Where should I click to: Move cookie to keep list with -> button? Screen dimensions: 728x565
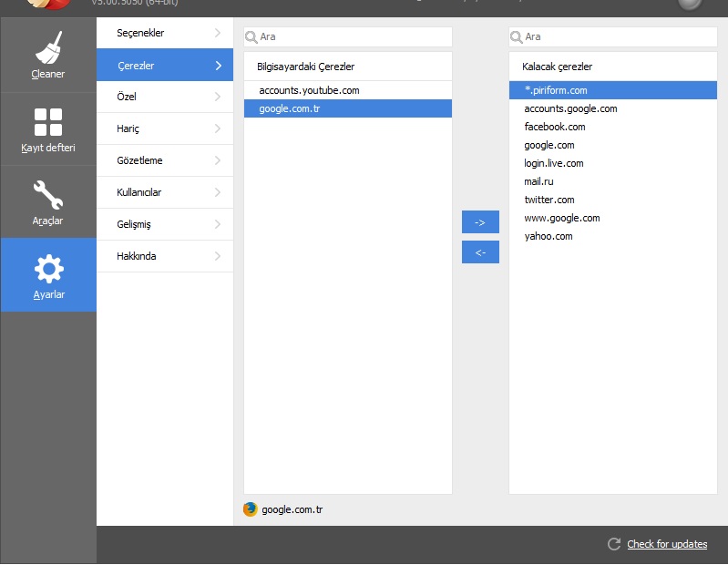click(480, 222)
